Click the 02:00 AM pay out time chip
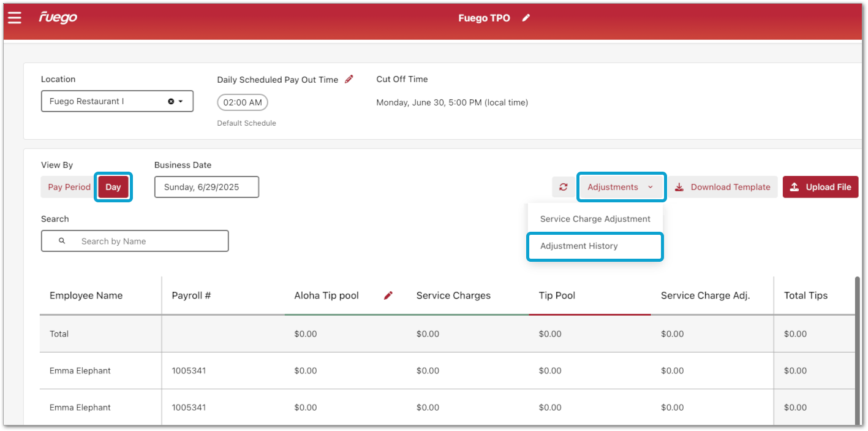The image size is (868, 431). pyautogui.click(x=243, y=102)
